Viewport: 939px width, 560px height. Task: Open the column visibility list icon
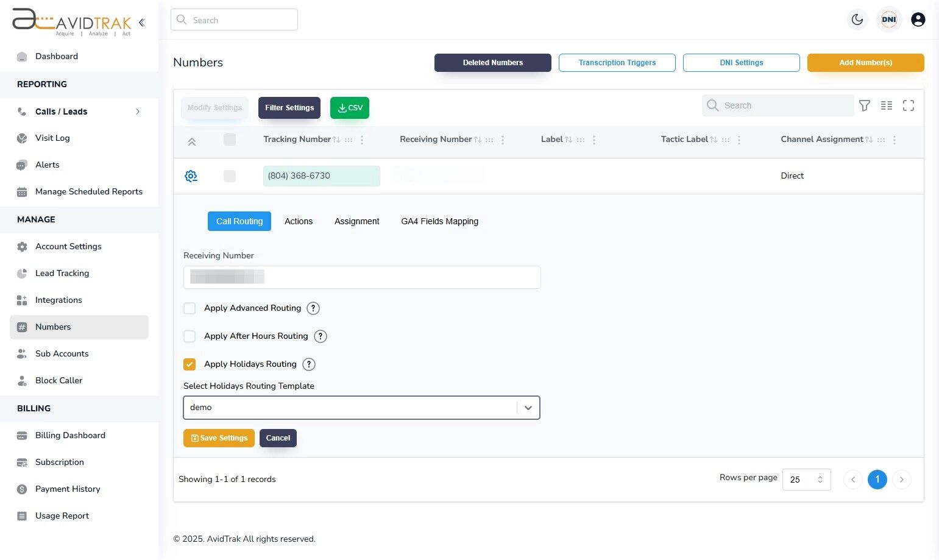pos(887,105)
